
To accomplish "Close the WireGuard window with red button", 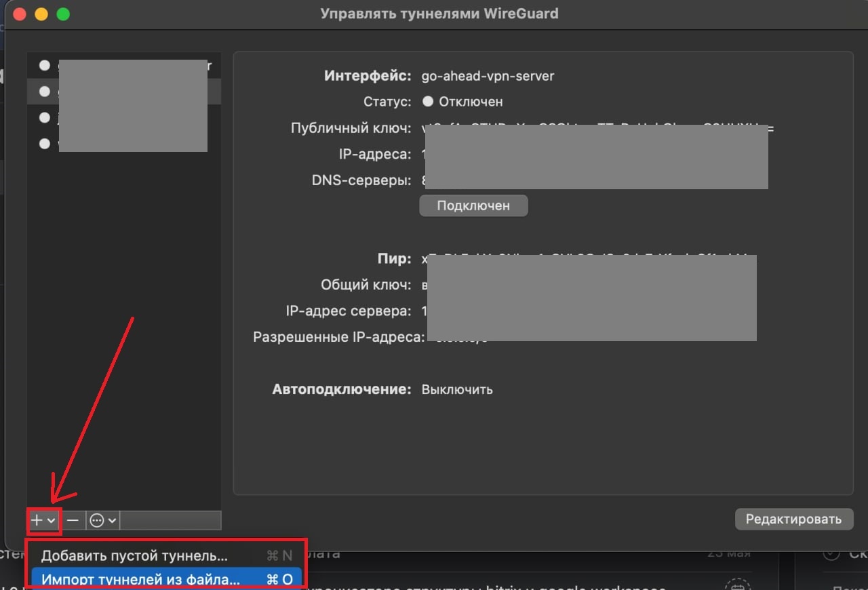I will (20, 14).
